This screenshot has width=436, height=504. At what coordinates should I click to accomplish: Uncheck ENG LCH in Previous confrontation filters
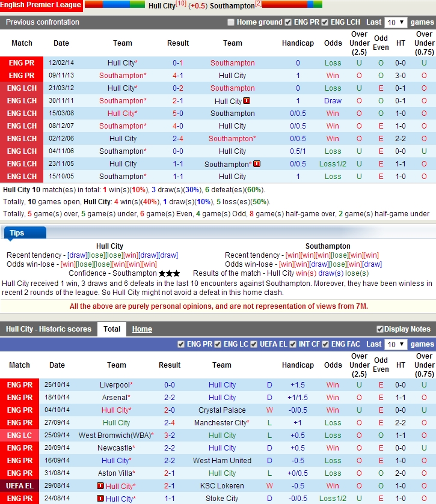tap(325, 22)
